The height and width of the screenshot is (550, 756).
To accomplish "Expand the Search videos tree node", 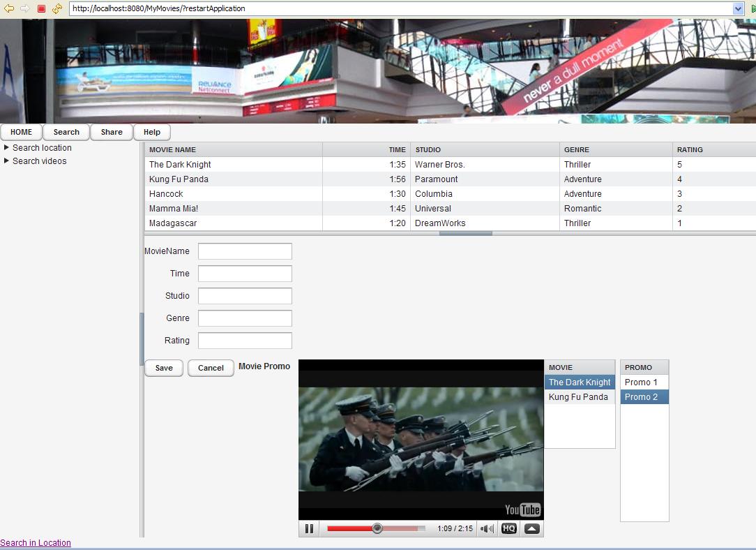I will (x=7, y=161).
